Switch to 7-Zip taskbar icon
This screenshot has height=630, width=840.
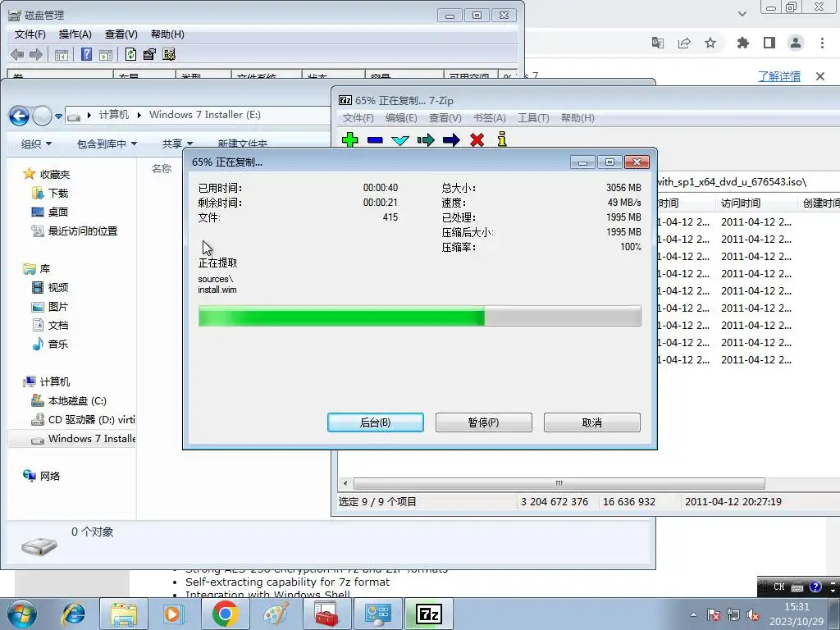(428, 614)
